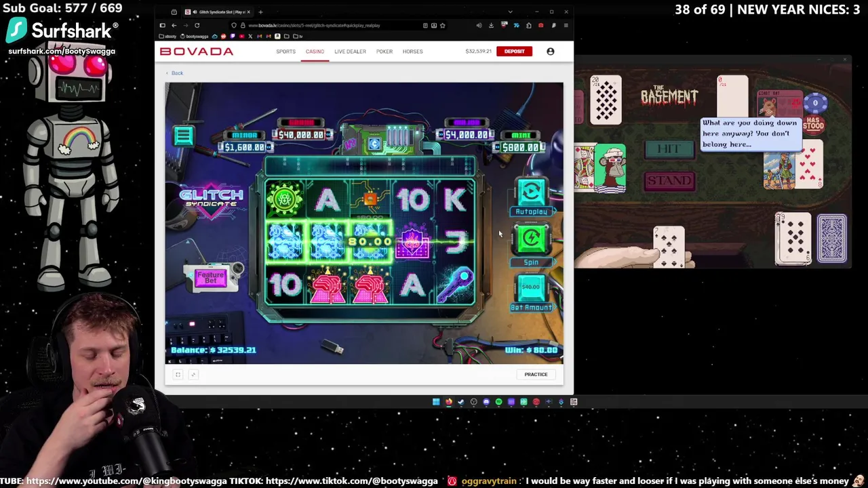This screenshot has width=868, height=488.
Task: Reload the browser page
Action: click(x=197, y=26)
